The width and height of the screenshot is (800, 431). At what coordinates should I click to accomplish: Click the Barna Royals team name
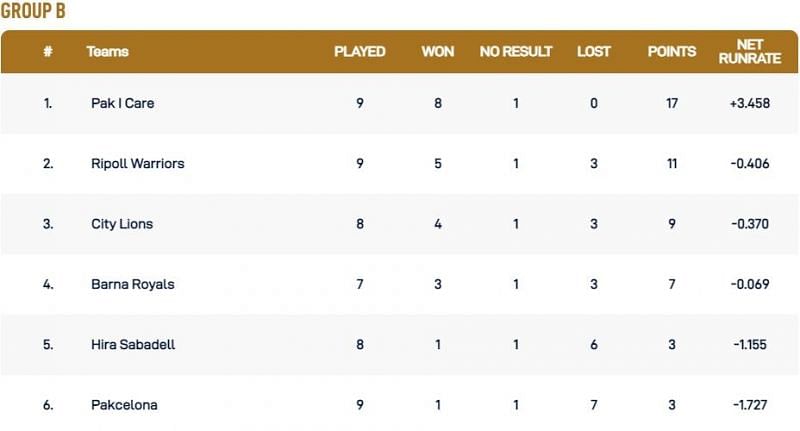132,284
